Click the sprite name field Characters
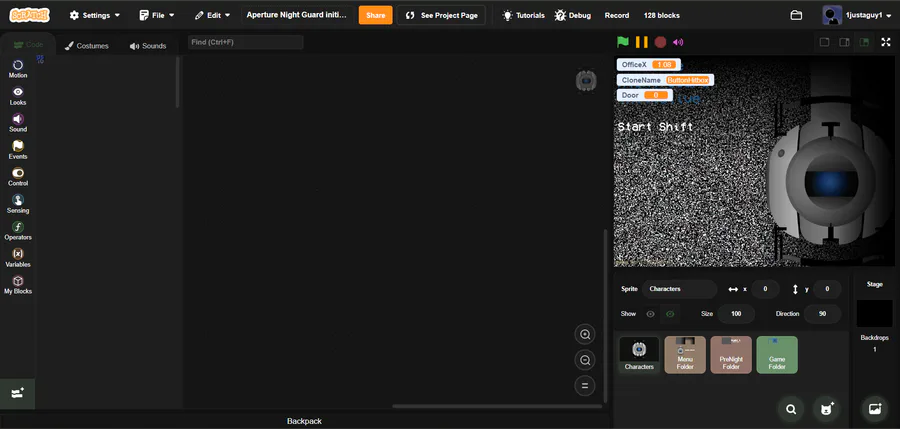The height and width of the screenshot is (429, 900). pyautogui.click(x=680, y=289)
